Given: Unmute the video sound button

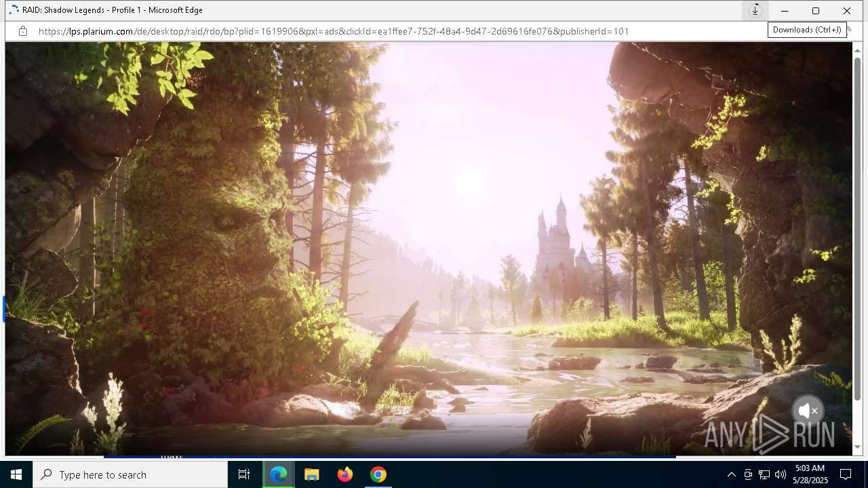Looking at the screenshot, I should pyautogui.click(x=808, y=411).
